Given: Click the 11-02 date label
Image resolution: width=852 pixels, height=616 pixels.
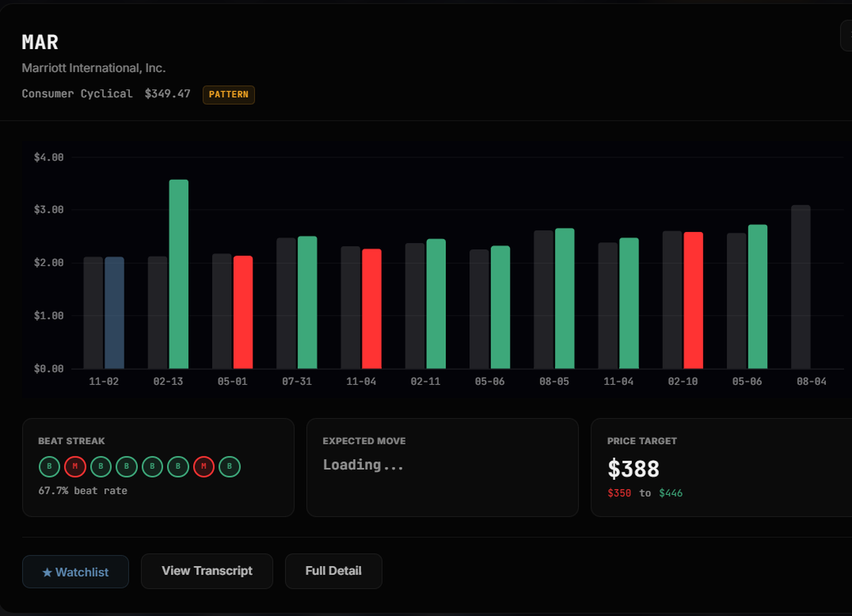Looking at the screenshot, I should [x=104, y=382].
